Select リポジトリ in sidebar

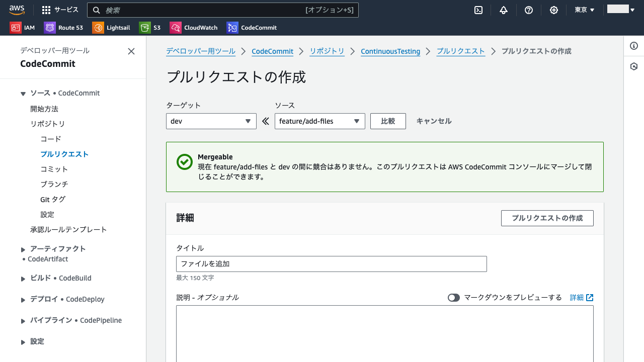[x=48, y=124]
